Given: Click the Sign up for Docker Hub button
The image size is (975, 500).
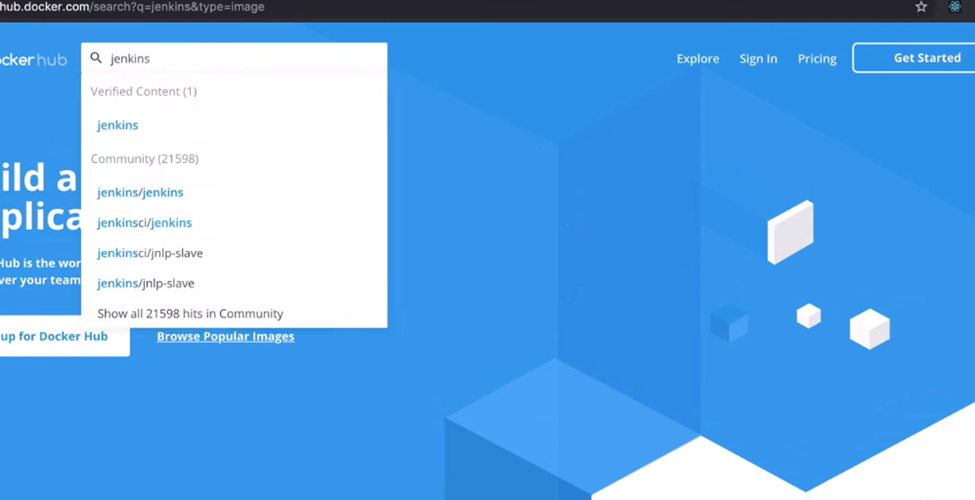Looking at the screenshot, I should click(65, 336).
